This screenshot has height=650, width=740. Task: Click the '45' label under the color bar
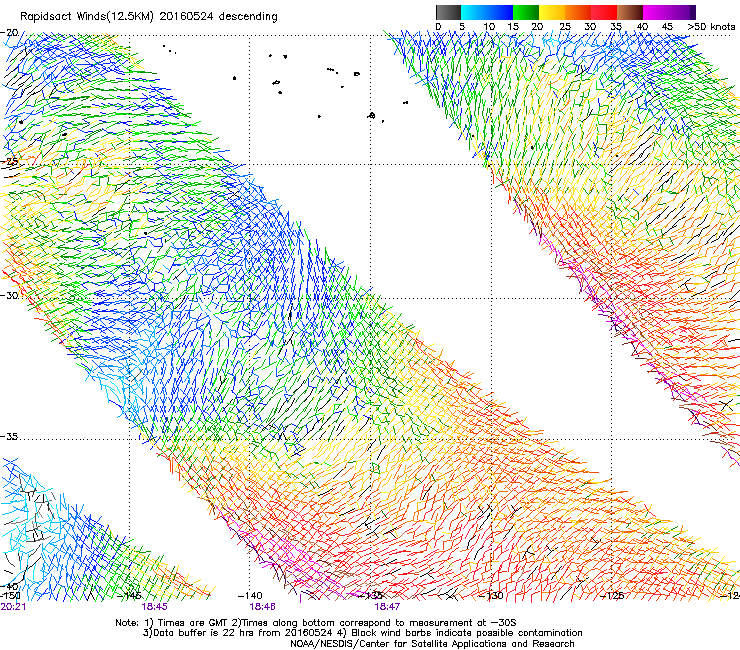667,26
